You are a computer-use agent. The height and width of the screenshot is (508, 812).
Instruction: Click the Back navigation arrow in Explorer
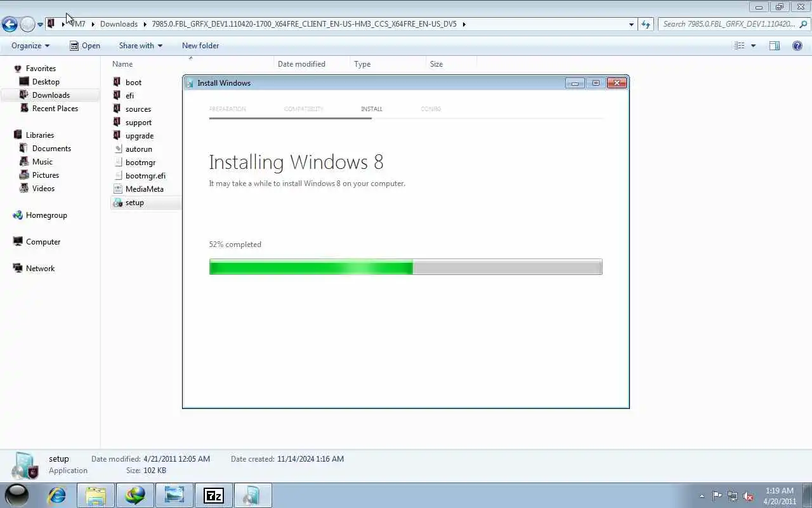tap(10, 24)
